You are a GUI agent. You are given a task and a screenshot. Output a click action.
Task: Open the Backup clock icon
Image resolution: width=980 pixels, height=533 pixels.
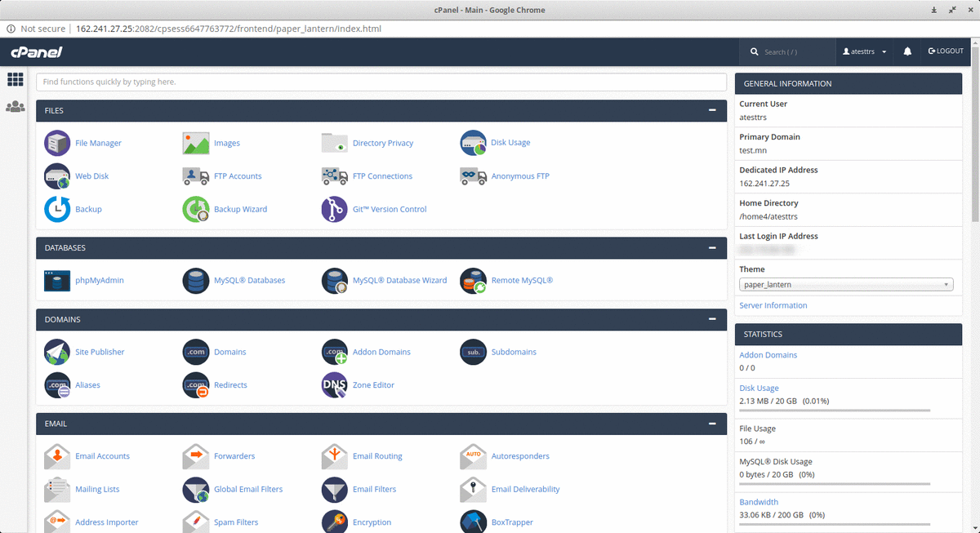57,209
